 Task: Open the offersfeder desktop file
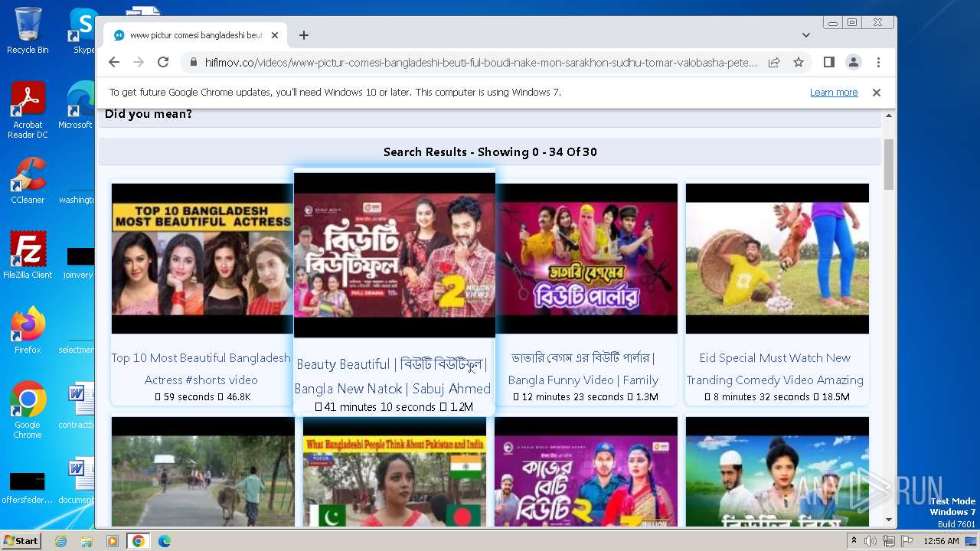point(28,487)
